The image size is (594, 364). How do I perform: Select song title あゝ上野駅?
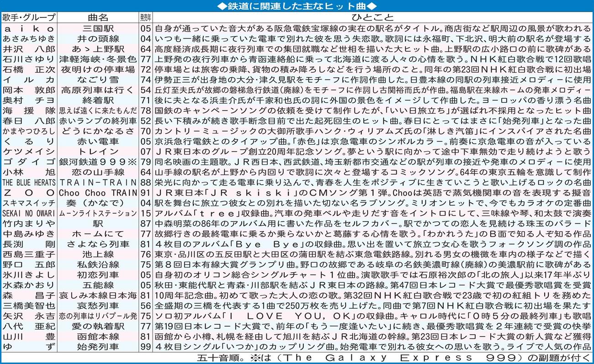[98, 49]
